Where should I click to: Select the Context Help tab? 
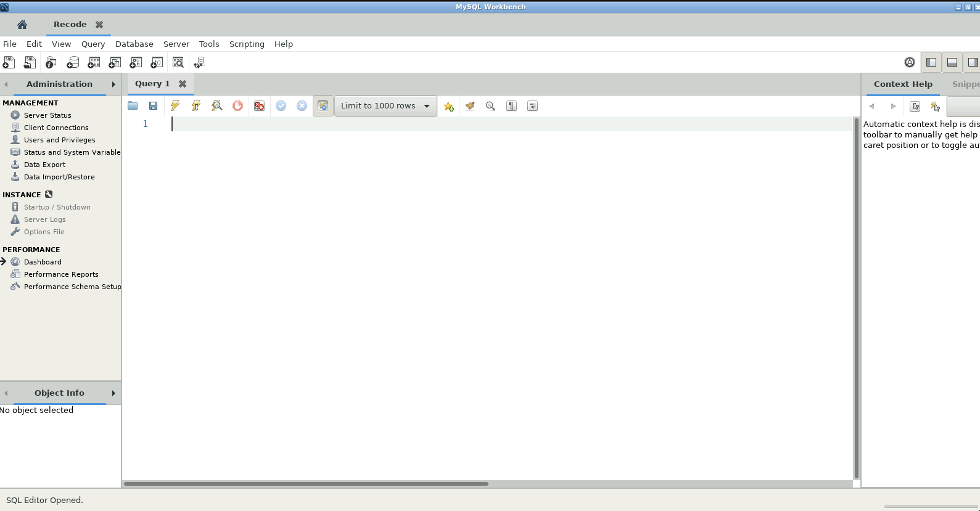tap(903, 84)
